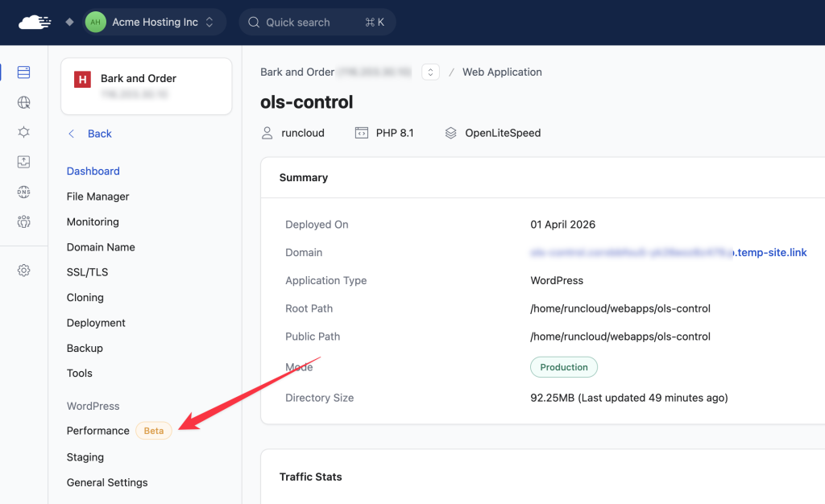Click the ols-control page title
The width and height of the screenshot is (825, 504).
307,101
